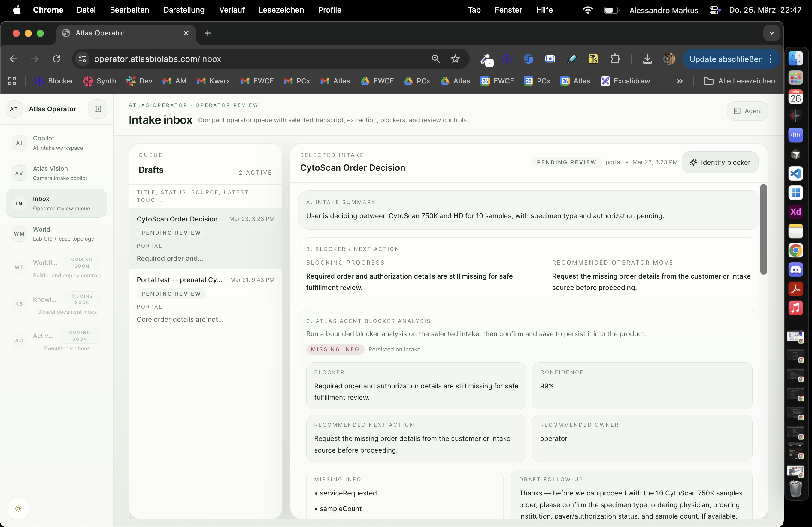Expand the hidden bookmarks chevron

tap(680, 81)
